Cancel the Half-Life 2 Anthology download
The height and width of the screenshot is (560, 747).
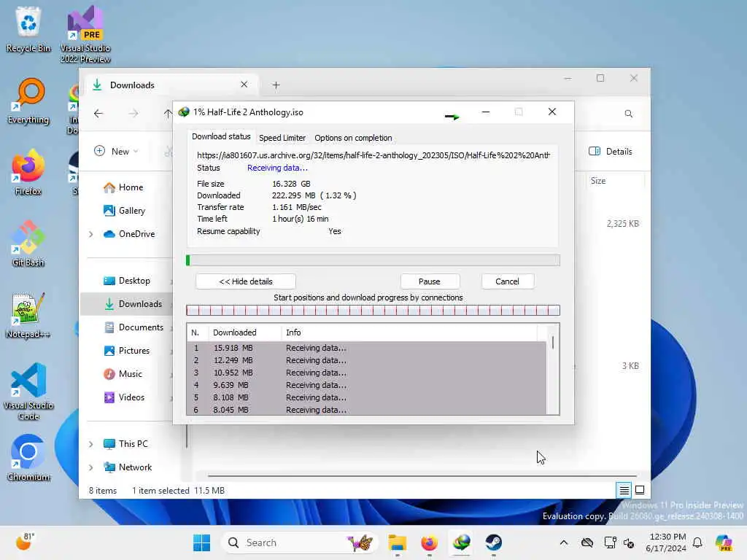point(507,281)
